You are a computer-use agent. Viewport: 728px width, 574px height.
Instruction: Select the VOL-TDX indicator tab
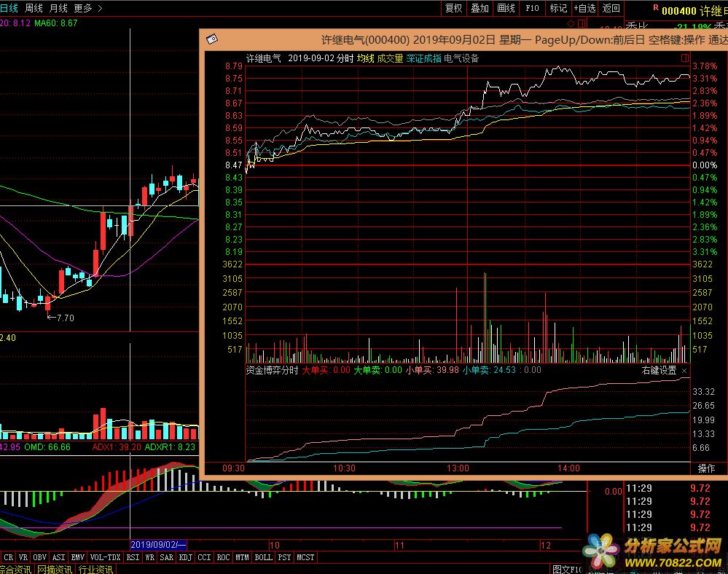[x=105, y=557]
